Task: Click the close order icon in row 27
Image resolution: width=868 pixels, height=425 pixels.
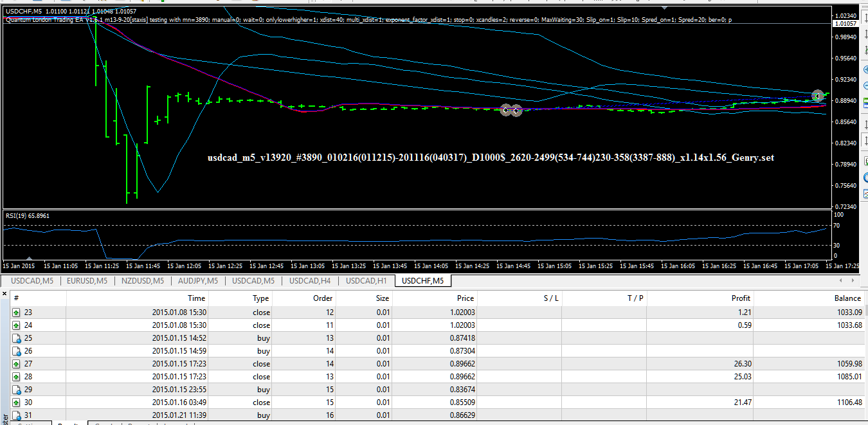Action: click(x=16, y=364)
